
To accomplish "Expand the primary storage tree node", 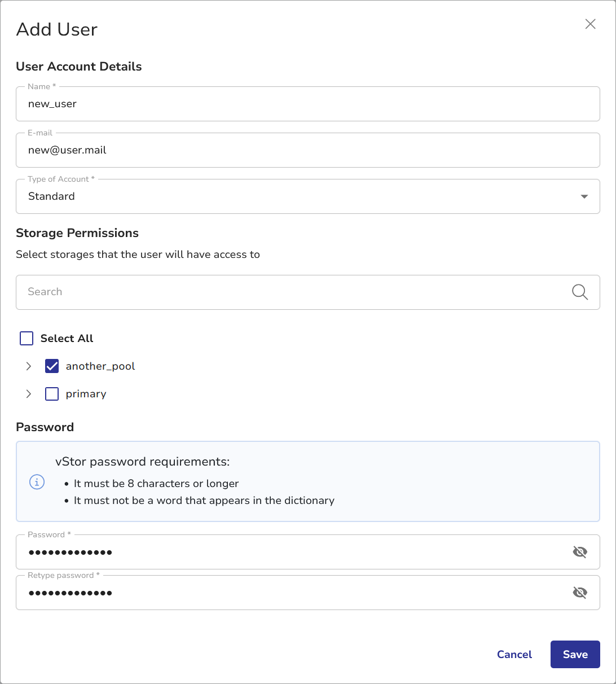I will 29,394.
